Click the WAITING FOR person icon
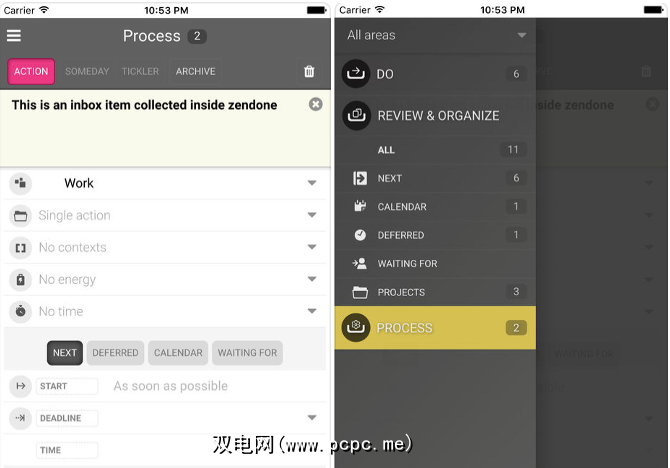 coord(360,264)
